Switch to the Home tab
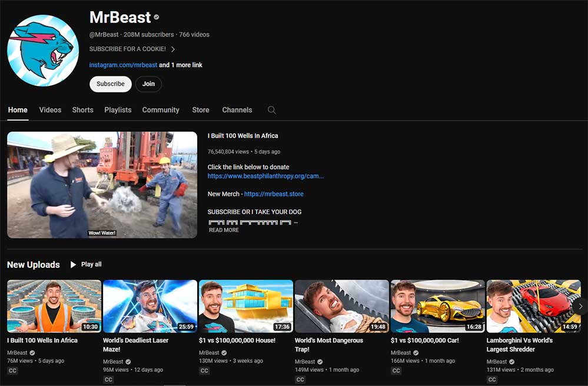 [18, 110]
